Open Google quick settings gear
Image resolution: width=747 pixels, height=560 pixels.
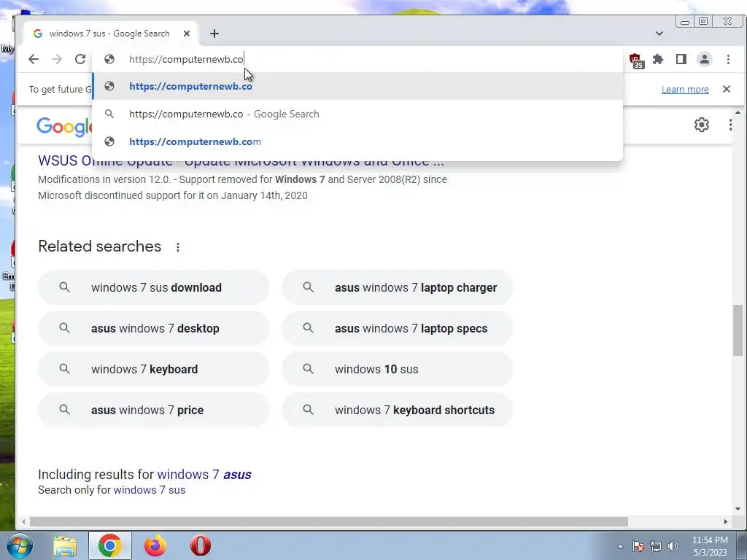pyautogui.click(x=701, y=125)
